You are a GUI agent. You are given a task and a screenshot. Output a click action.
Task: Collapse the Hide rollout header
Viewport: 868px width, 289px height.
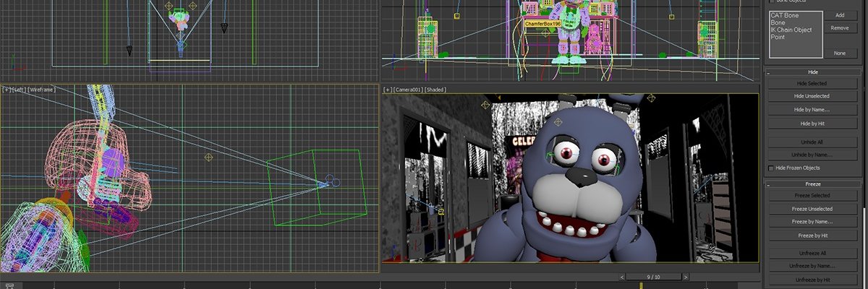point(812,72)
